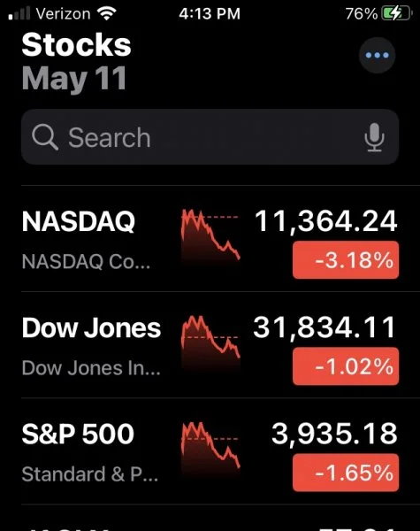
Task: Tap the Stocks May 11 header
Action: (77, 61)
